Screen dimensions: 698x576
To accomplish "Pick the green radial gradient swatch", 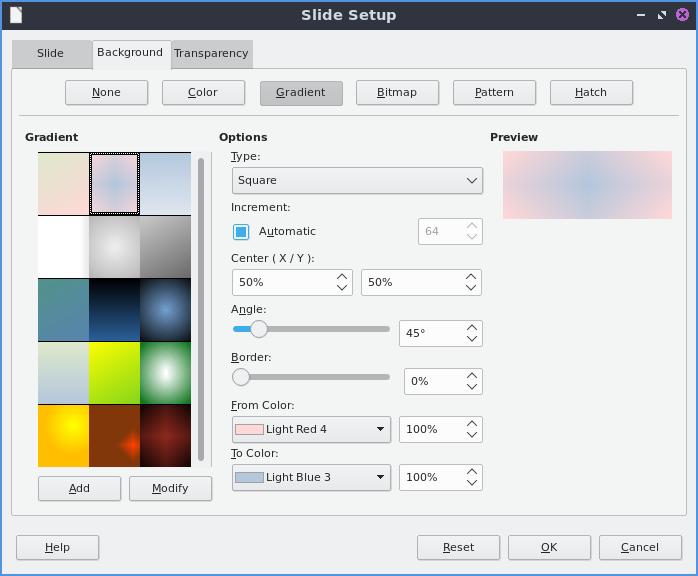I will click(x=165, y=372).
